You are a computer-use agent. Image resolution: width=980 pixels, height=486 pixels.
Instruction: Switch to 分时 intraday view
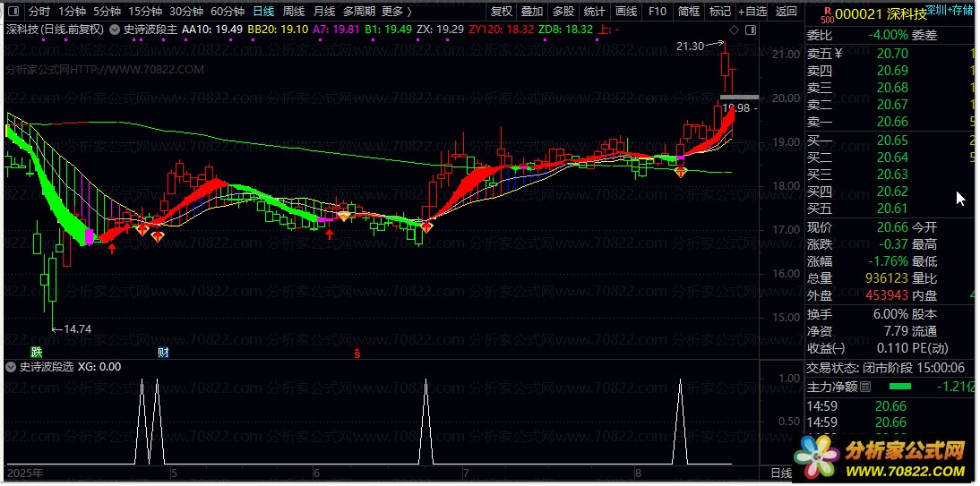[x=39, y=11]
